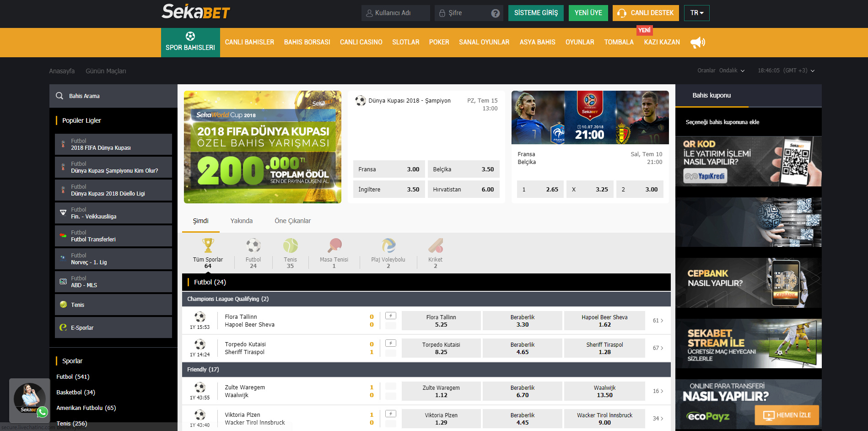Image resolution: width=868 pixels, height=431 pixels.
Task: Open the GMT +3 timezone dropdown
Action: (x=786, y=71)
